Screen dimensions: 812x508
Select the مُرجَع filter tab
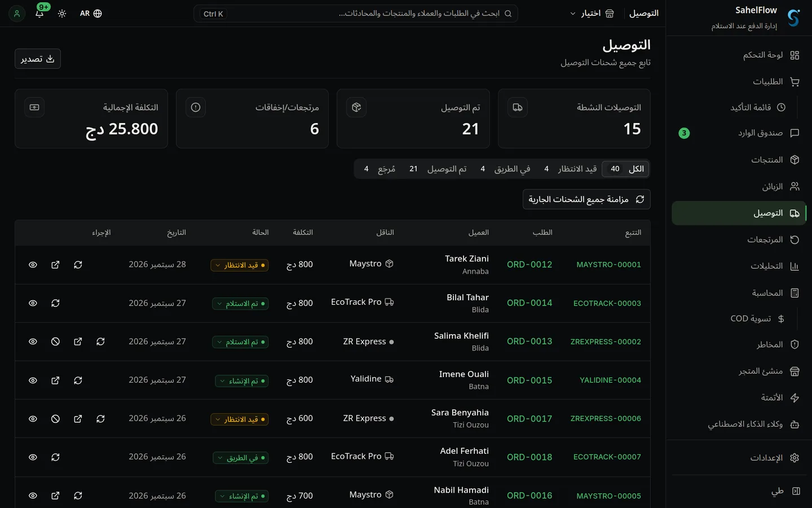click(x=379, y=169)
